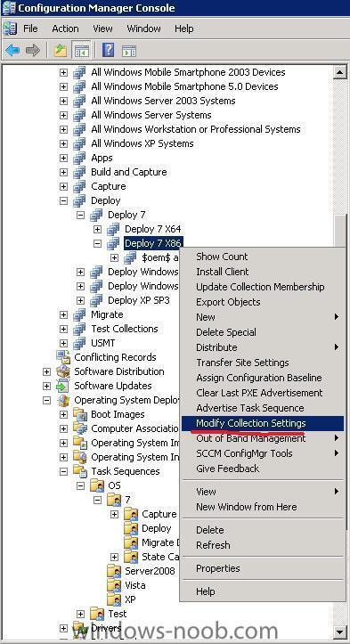Choose Install Client from context menu
The height and width of the screenshot is (644, 350).
(262, 272)
